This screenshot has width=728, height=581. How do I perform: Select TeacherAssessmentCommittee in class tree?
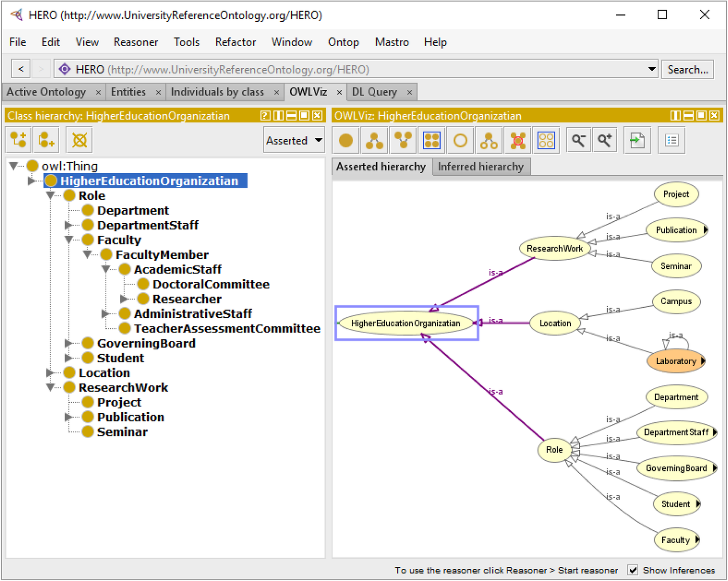227,328
